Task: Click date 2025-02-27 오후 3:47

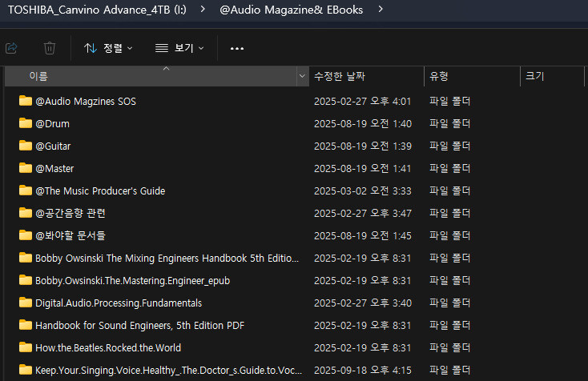Action: pos(363,214)
